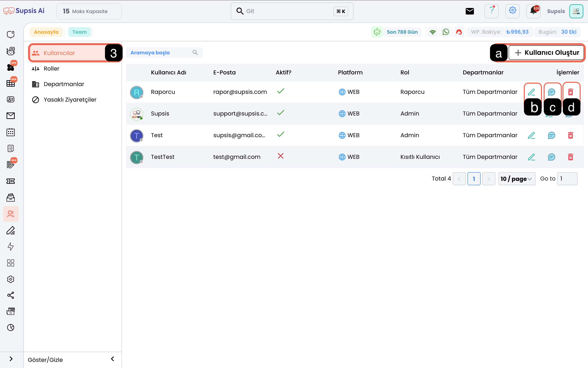Open the Roller menu item
588x368 pixels.
[x=51, y=69]
